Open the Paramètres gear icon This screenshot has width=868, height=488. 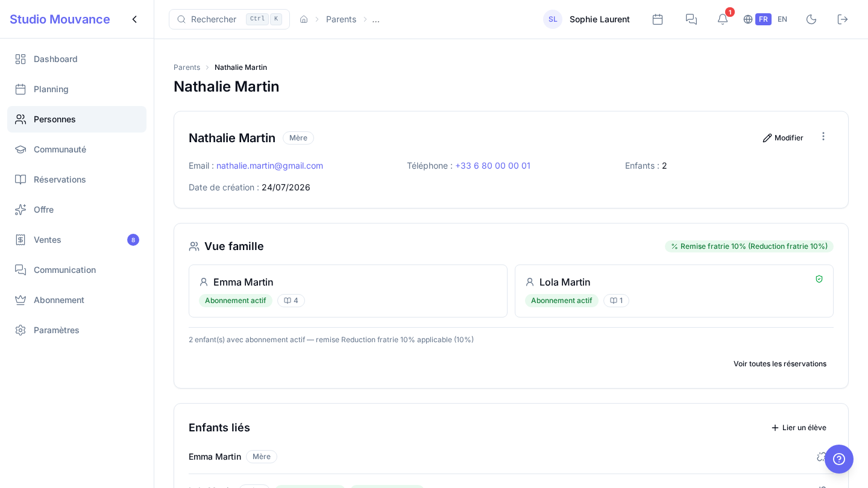tap(20, 330)
